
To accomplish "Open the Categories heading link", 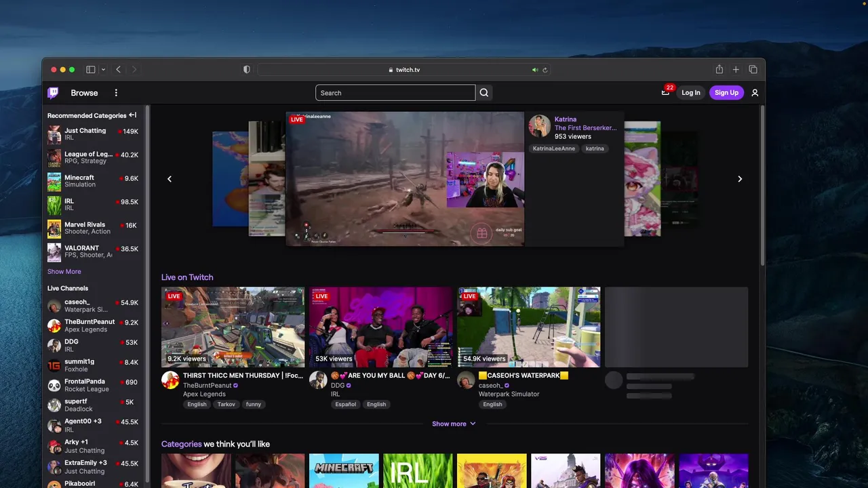I will coord(181,444).
